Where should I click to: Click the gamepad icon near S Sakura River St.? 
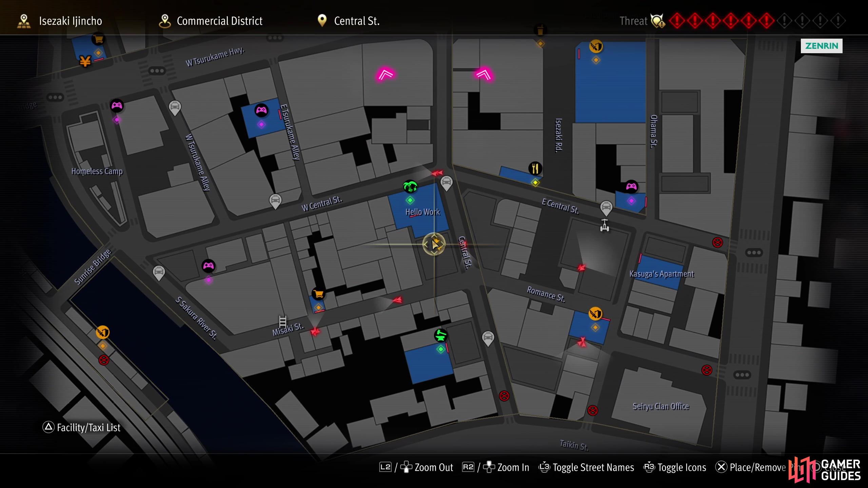click(x=208, y=266)
